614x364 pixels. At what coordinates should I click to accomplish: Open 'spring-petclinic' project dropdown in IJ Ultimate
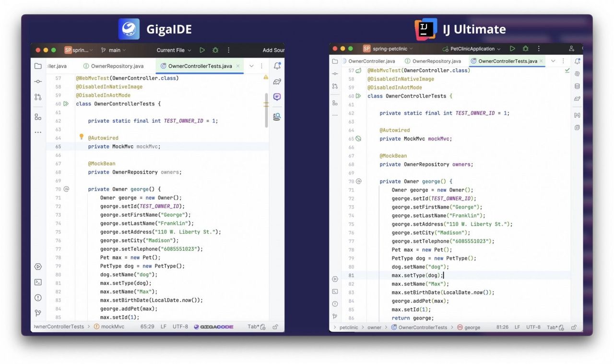tap(389, 48)
